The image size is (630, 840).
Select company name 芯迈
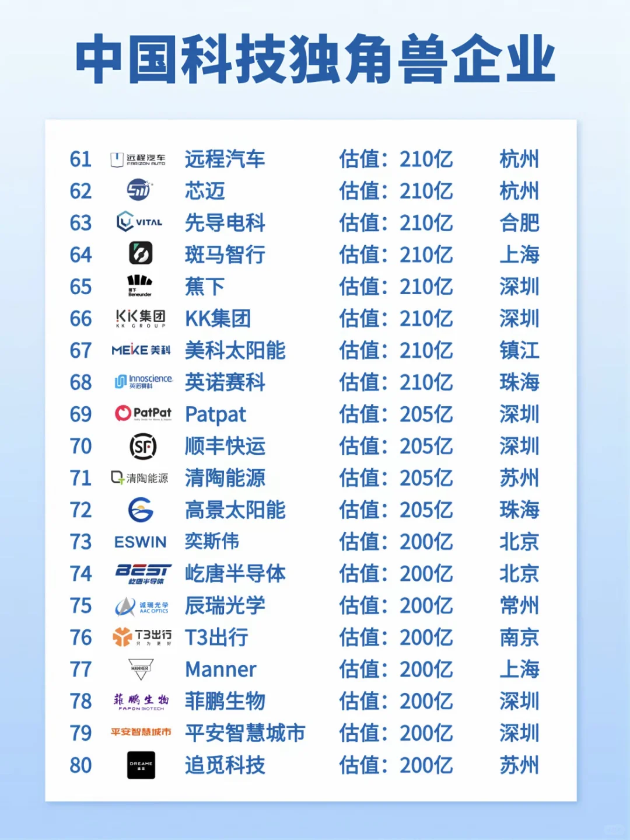205,191
